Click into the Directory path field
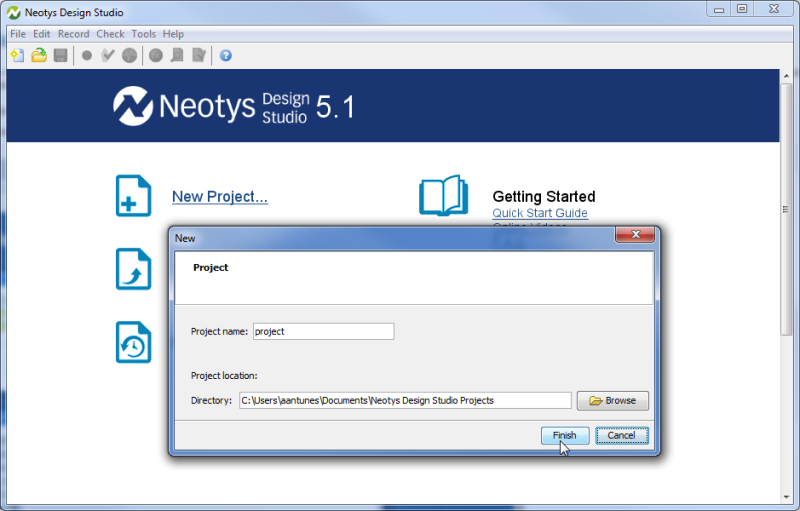 coord(405,400)
